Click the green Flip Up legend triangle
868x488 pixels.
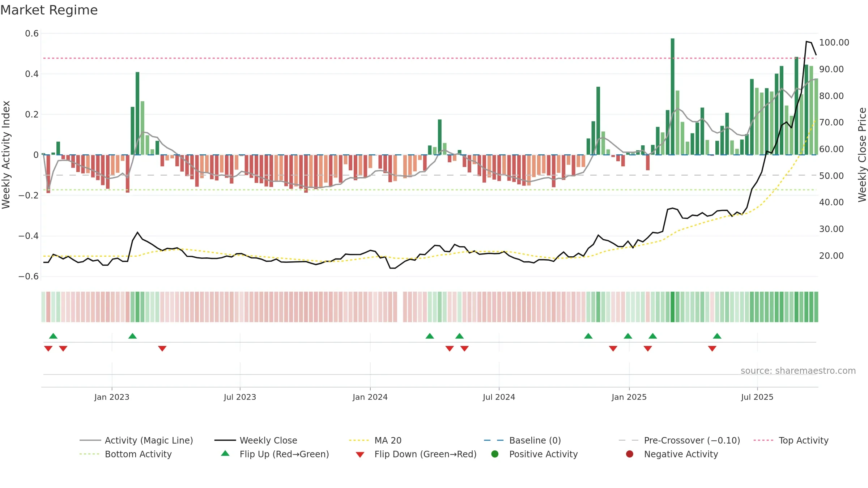tap(225, 453)
